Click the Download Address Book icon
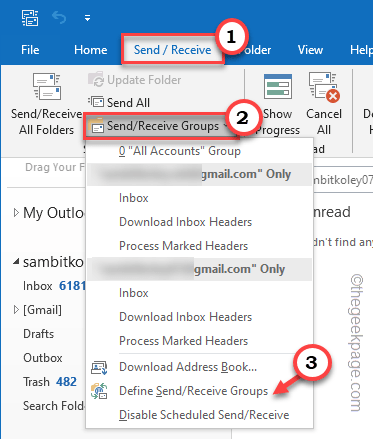This screenshot has height=439, width=373. coord(99,367)
